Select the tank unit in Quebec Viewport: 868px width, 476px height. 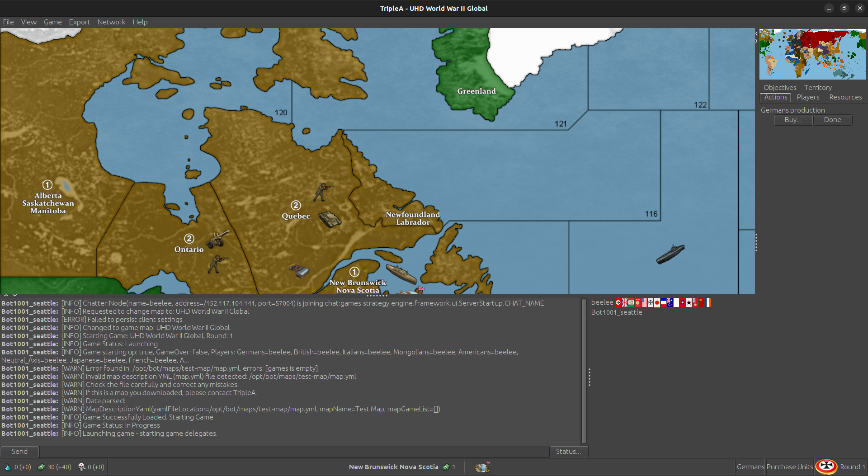330,219
